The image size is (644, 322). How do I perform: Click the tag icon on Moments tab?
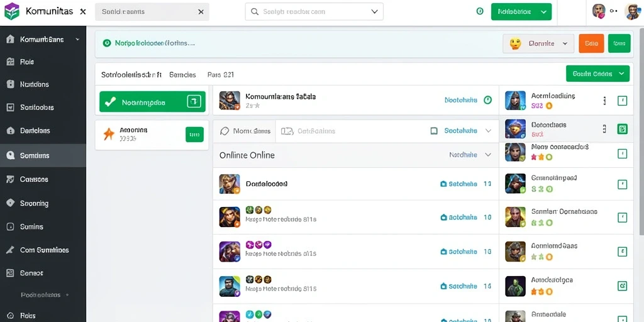point(225,131)
